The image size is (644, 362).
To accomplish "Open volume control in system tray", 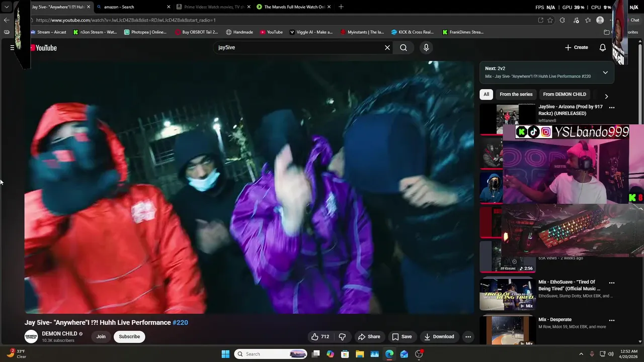I will [611, 354].
